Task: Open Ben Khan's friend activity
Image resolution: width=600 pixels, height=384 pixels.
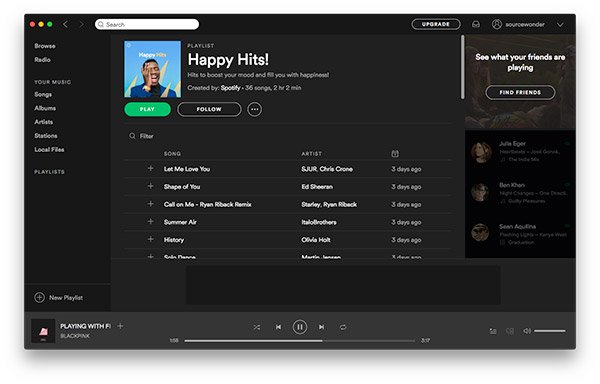Action: tap(520, 192)
